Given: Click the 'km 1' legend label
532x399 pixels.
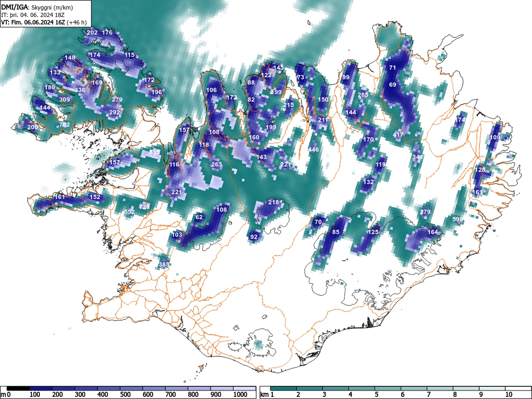Looking at the screenshot, I should [x=267, y=395].
